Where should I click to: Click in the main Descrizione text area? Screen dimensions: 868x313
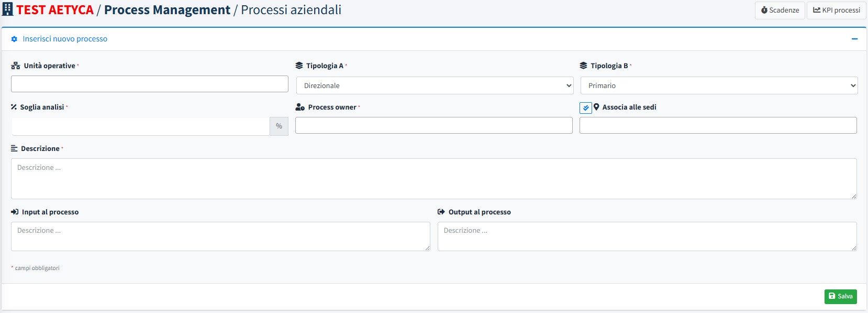(433, 178)
